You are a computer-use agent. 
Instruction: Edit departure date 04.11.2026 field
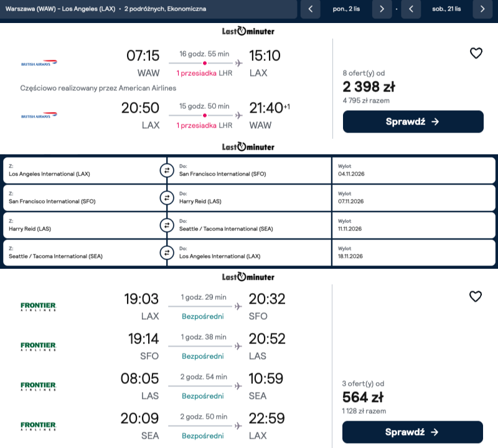tap(413, 170)
